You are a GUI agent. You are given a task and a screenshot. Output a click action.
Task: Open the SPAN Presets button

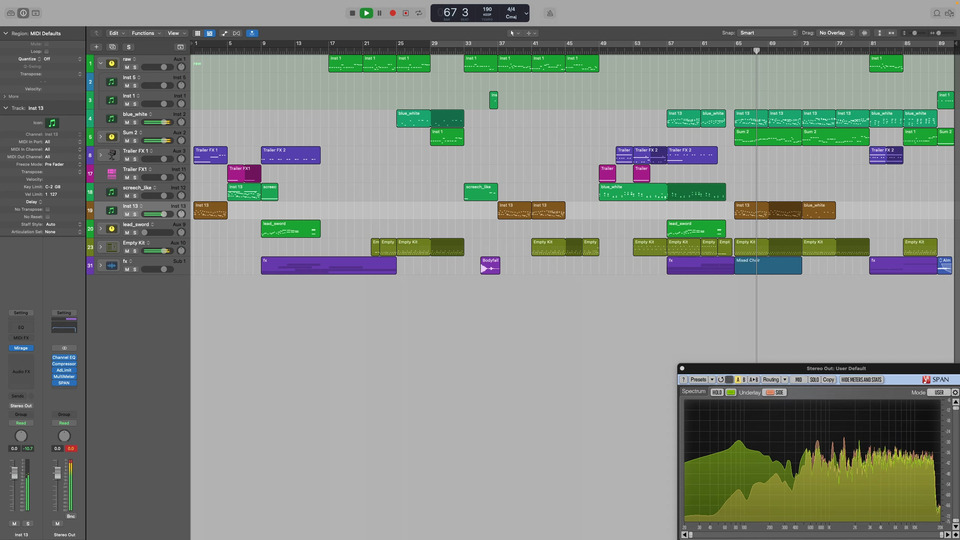[x=699, y=380]
